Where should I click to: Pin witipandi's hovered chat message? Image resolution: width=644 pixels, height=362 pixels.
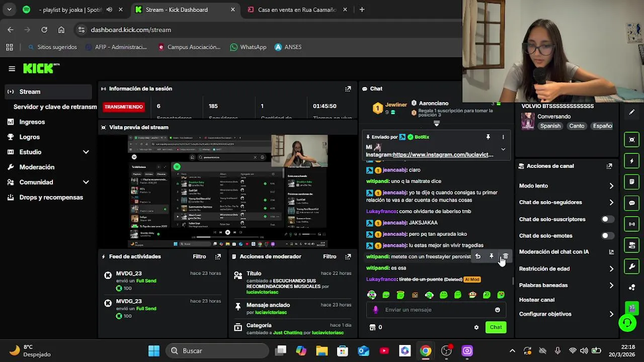[x=492, y=256]
